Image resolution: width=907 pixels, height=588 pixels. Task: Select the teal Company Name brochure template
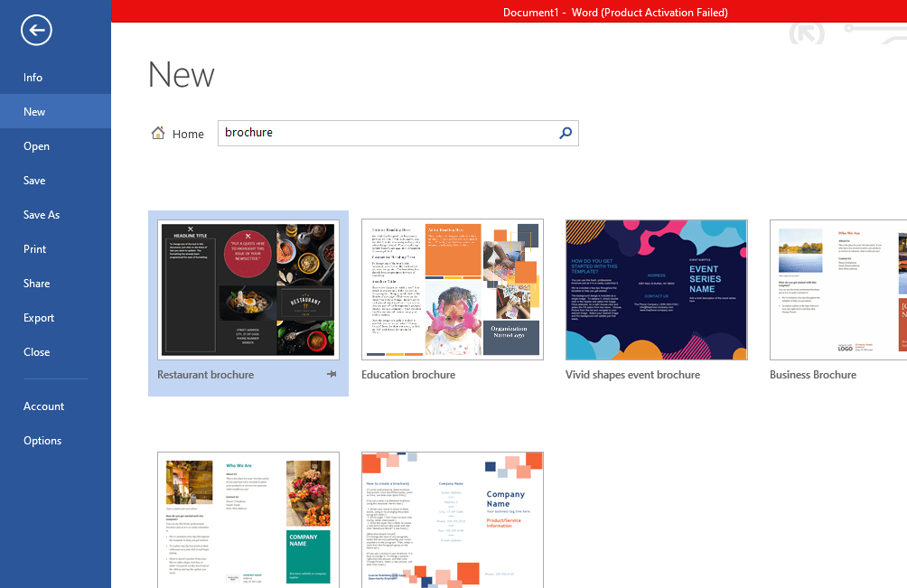point(248,519)
